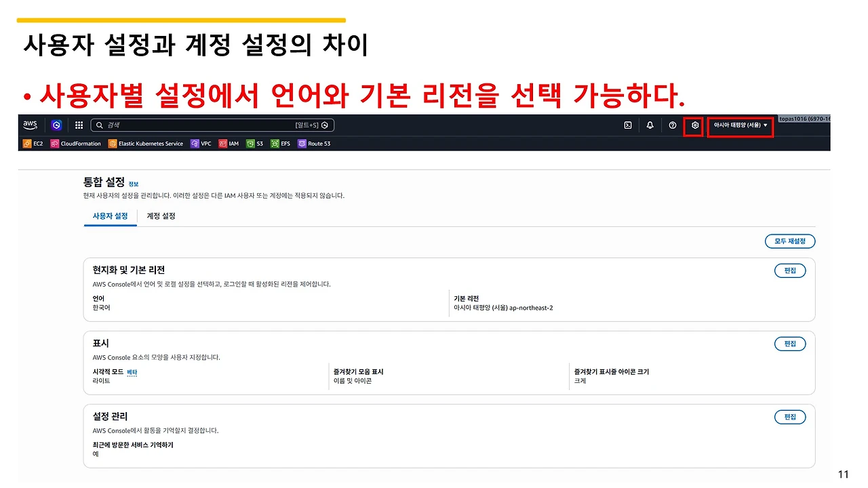Open the notifications bell
Screen dimensions: 868x488
(x=650, y=125)
